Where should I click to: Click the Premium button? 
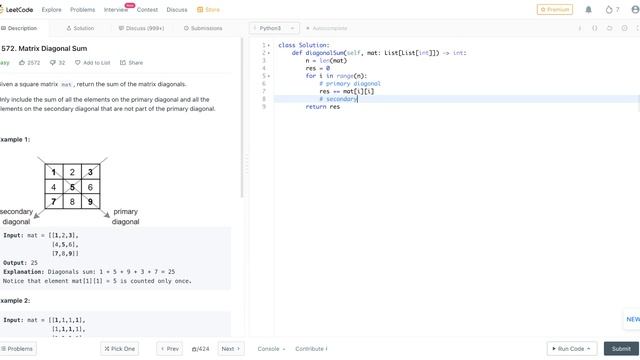tap(555, 9)
